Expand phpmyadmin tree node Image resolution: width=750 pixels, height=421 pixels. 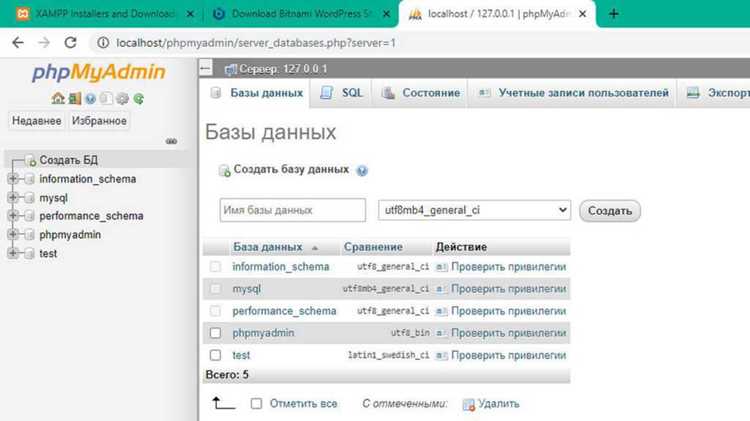tap(13, 235)
